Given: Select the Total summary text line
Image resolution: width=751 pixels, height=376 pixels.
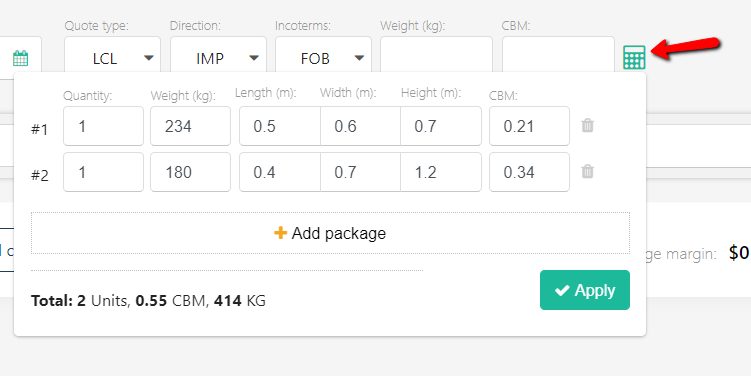Looking at the screenshot, I should [x=148, y=301].
